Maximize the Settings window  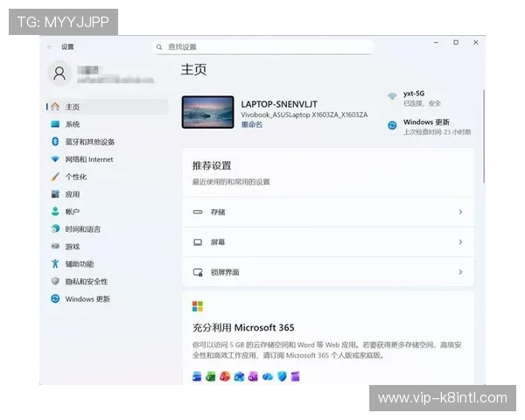click(456, 43)
